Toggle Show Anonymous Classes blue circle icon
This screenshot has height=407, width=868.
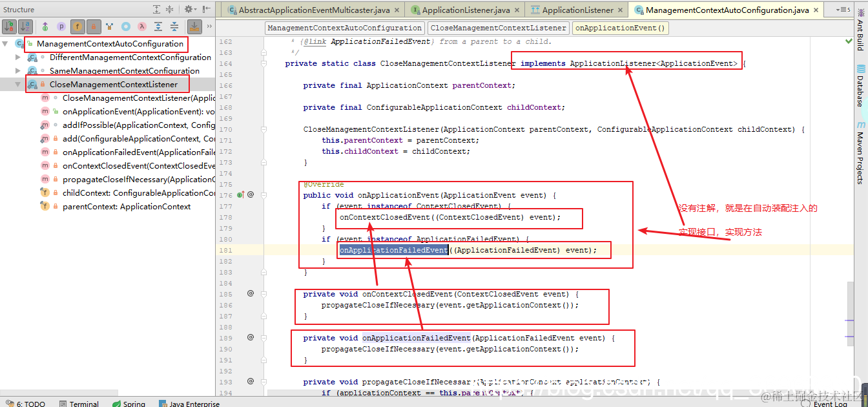tap(126, 26)
